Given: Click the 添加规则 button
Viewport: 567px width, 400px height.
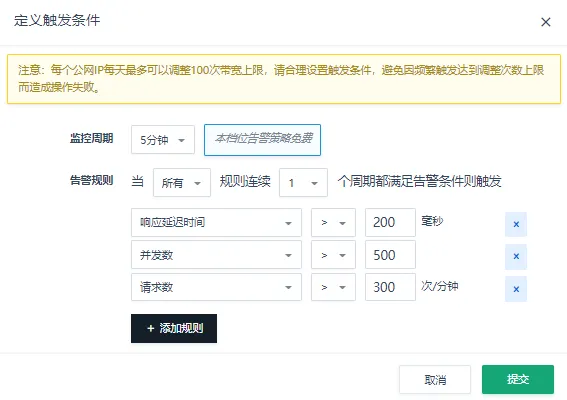Looking at the screenshot, I should tap(174, 328).
